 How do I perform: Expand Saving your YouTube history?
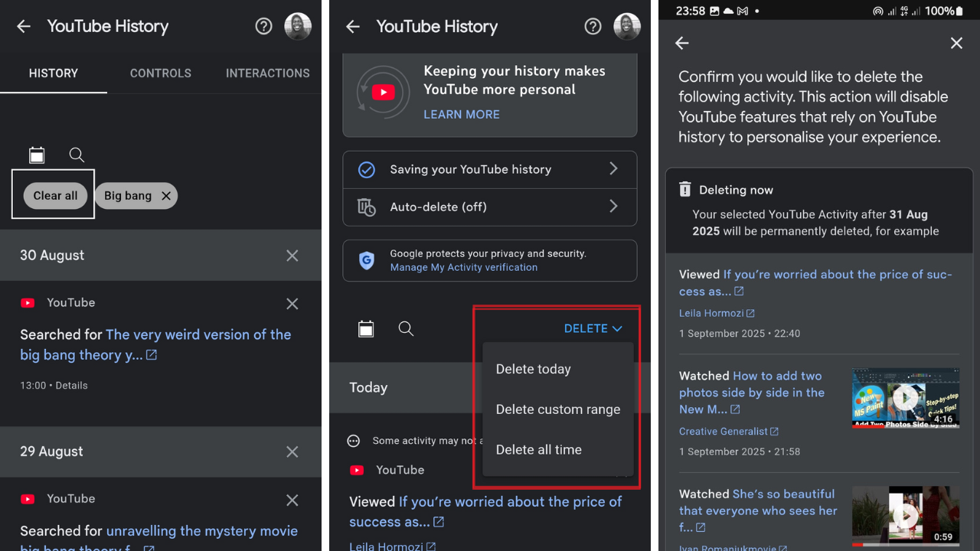point(489,169)
